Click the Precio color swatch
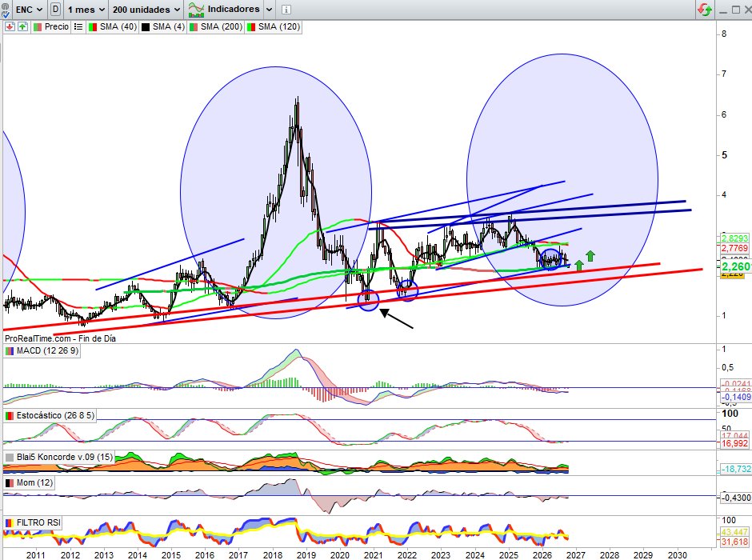Viewport: 752px width, 560px height. pyautogui.click(x=38, y=27)
